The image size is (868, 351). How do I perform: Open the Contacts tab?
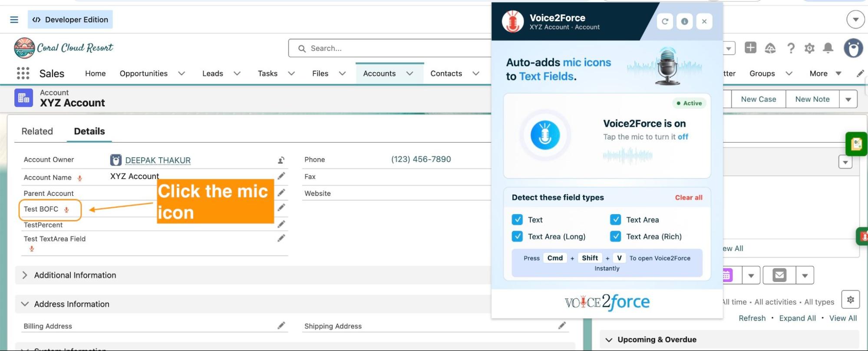446,73
